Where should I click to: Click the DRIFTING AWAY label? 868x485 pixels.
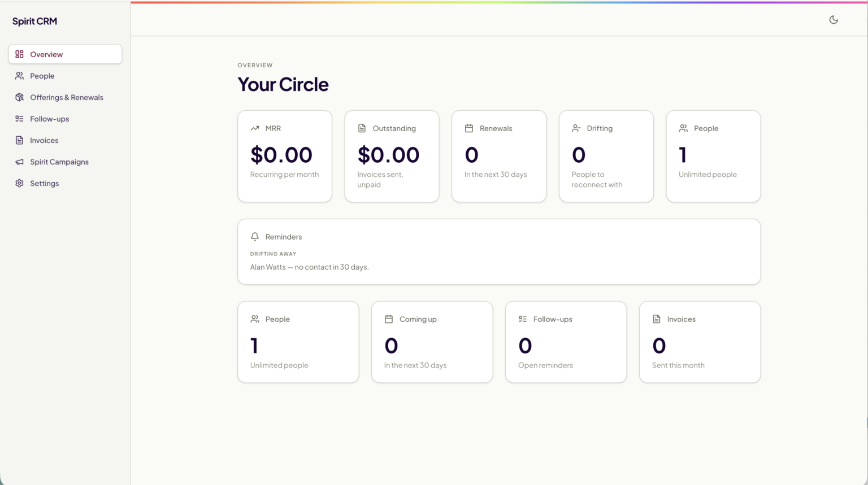(x=273, y=254)
